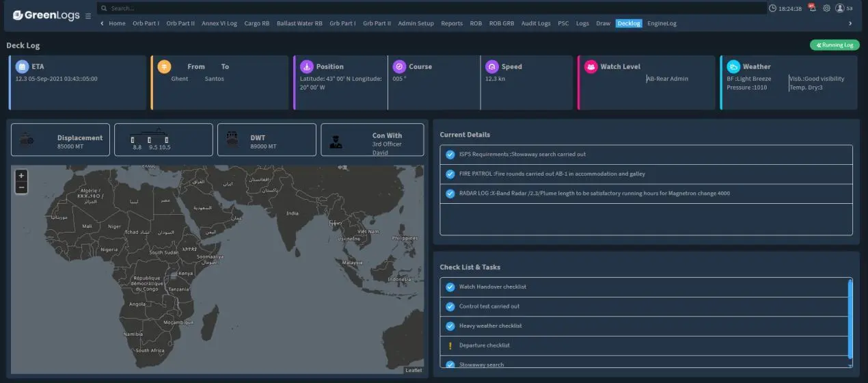Click the GreenLogs logo
Image resolution: width=868 pixels, height=383 pixels.
point(46,15)
